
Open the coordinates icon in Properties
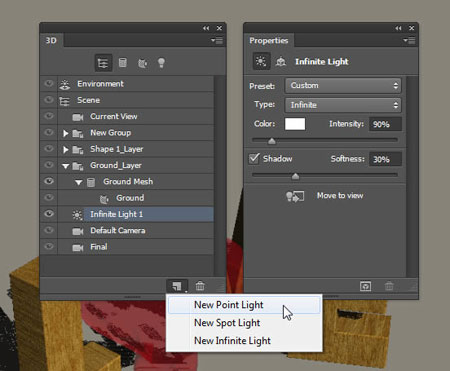coord(281,62)
